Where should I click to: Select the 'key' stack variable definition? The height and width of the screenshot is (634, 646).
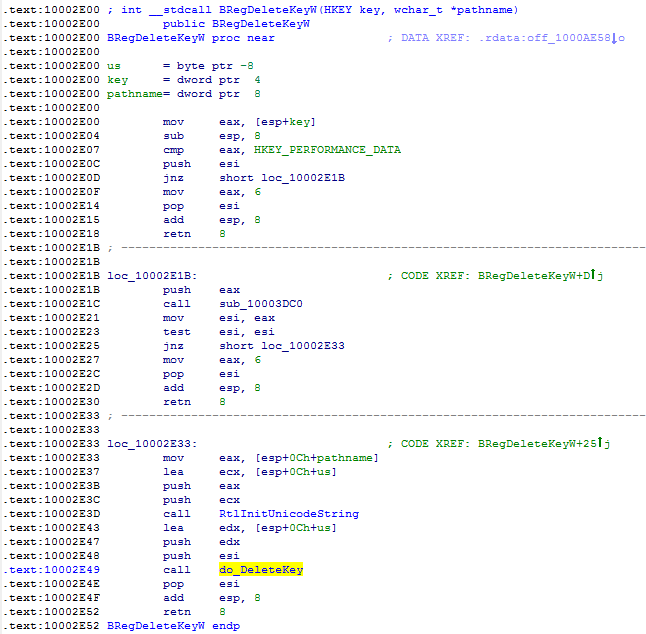click(x=183, y=80)
